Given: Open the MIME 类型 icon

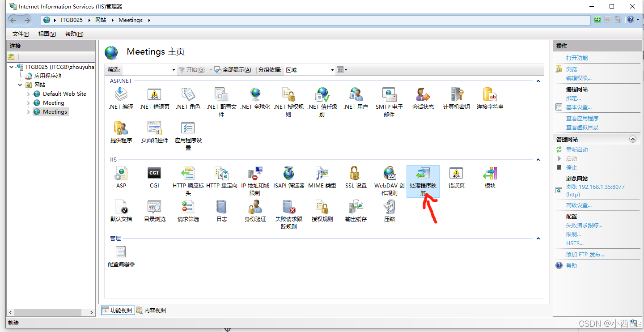Looking at the screenshot, I should pyautogui.click(x=322, y=177).
